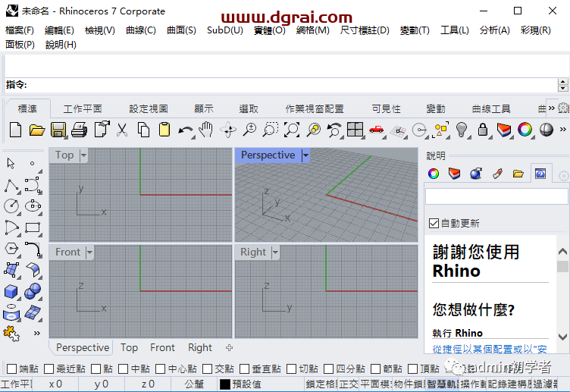This screenshot has height=392, width=570.
Task: Click the shaded sphere render icon
Action: (546, 130)
